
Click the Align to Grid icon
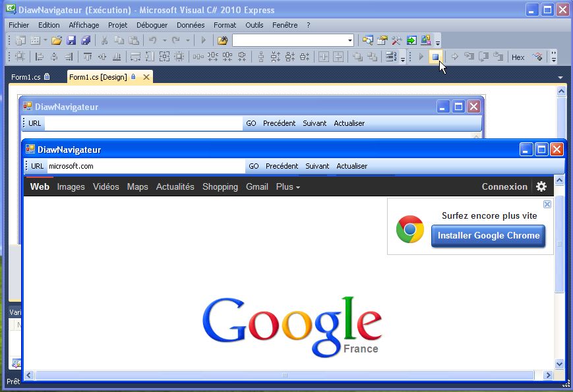click(x=20, y=57)
